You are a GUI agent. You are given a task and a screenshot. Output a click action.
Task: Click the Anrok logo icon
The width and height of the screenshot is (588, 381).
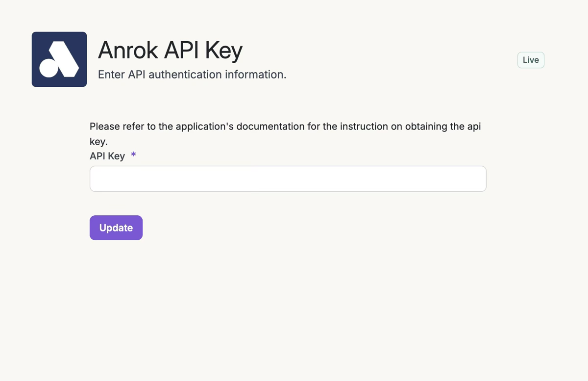coord(59,59)
